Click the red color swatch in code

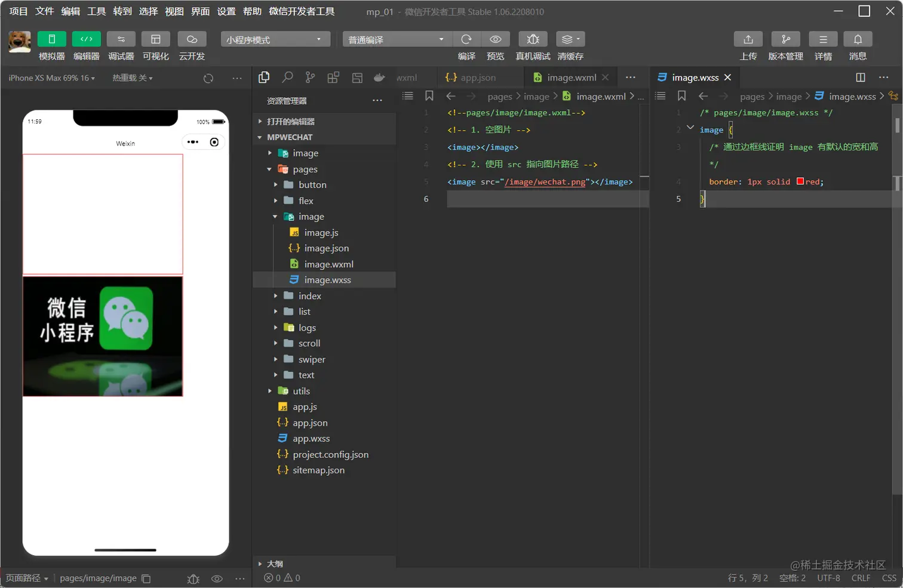click(x=800, y=181)
